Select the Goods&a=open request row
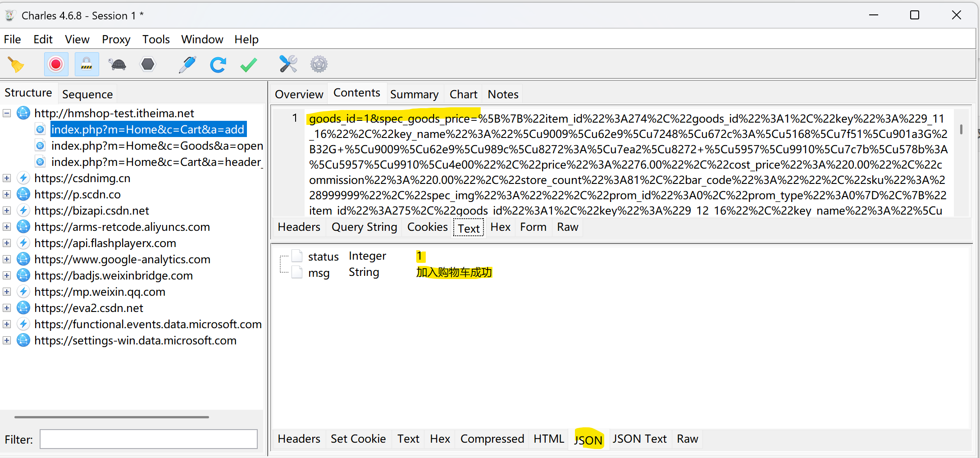This screenshot has height=458, width=980. point(157,146)
